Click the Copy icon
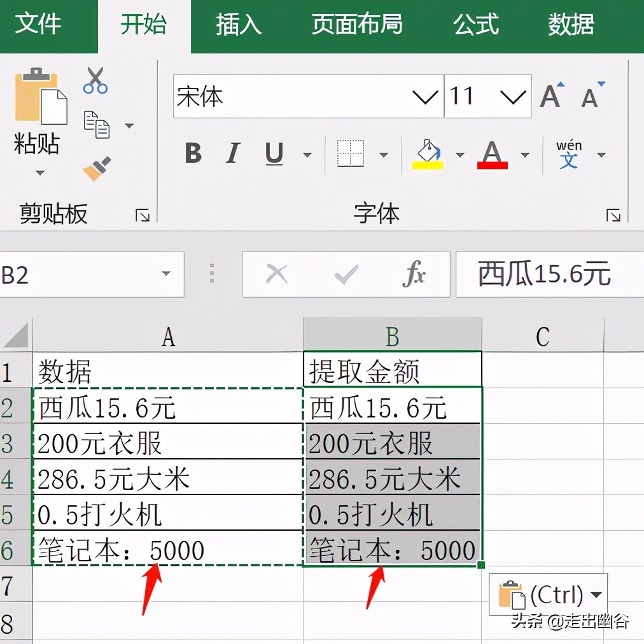644x644 pixels. point(97,125)
